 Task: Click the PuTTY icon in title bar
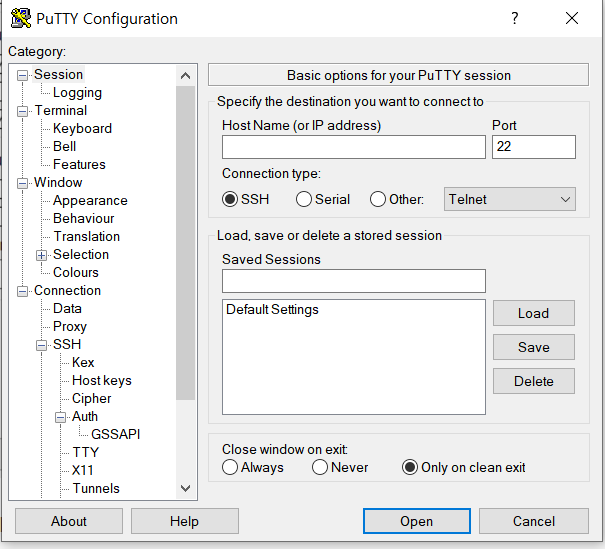(20, 18)
